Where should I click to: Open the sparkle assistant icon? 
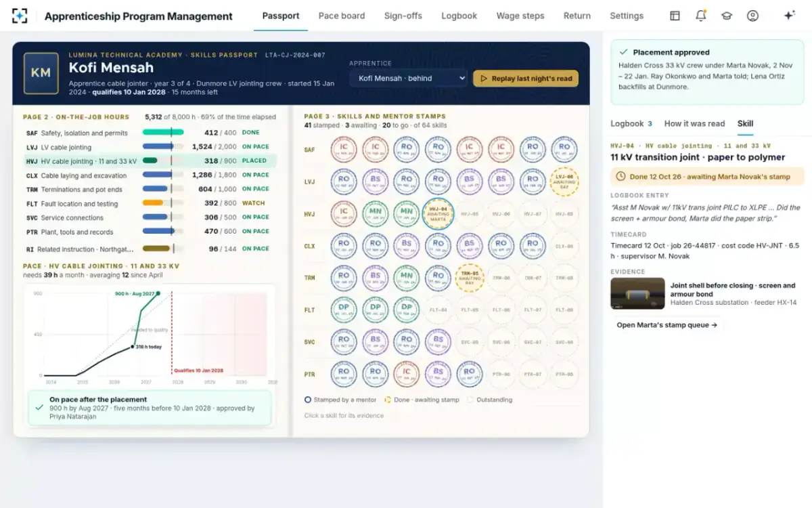coord(789,16)
